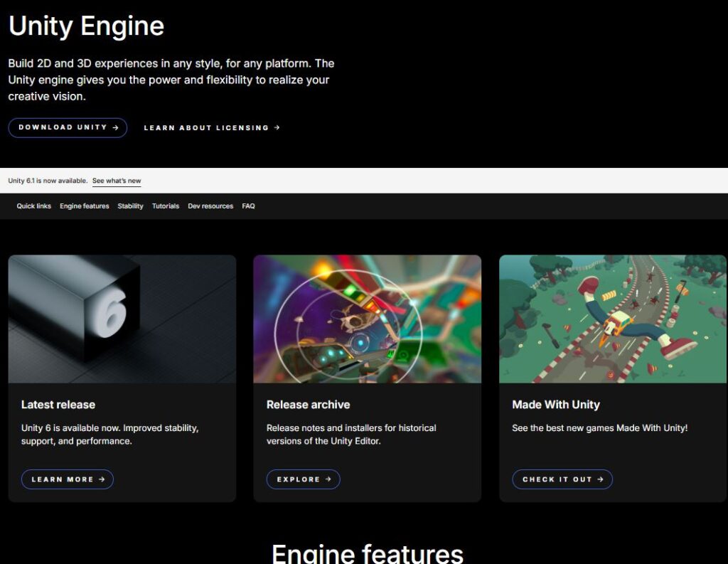Hit the Explore button for Release archive
The image size is (728, 564).
(x=303, y=479)
